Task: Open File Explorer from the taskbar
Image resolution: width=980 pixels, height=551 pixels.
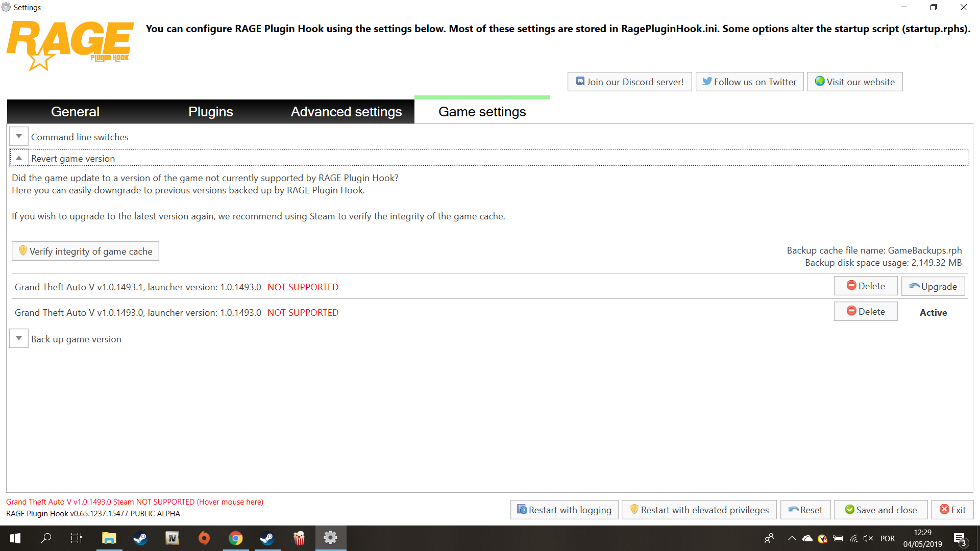Action: click(x=109, y=538)
